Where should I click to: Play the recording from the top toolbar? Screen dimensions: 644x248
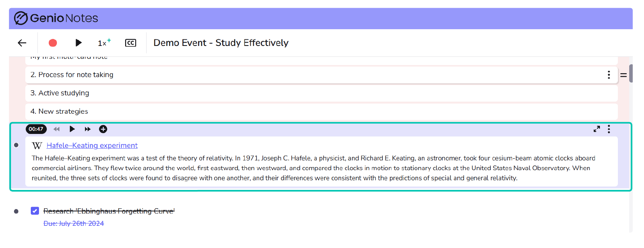(78, 43)
